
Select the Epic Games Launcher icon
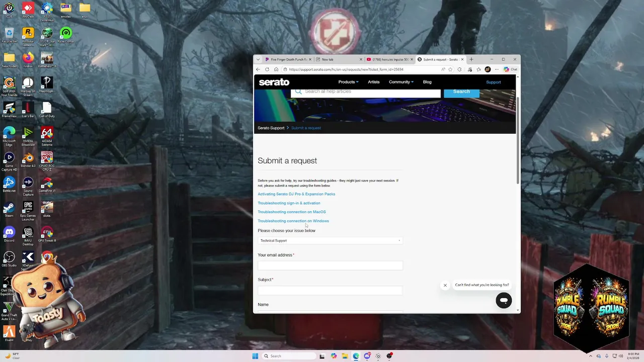pos(28,210)
